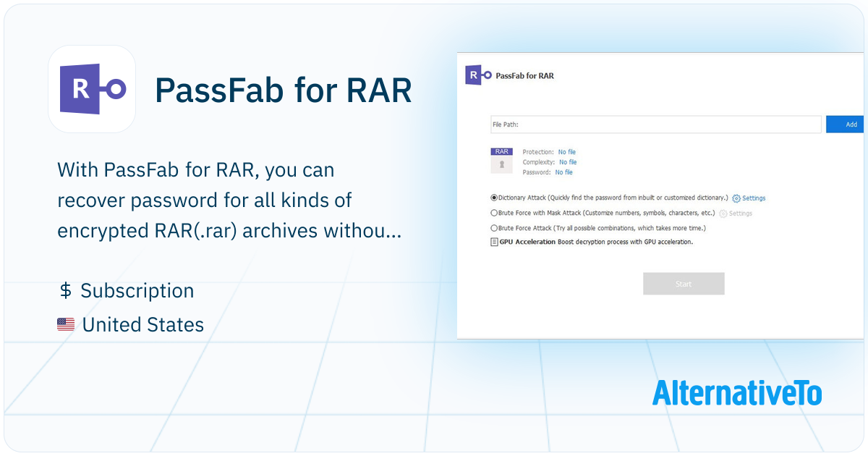This screenshot has height=456, width=868.
Task: Click the AlternativeTo logo
Action: point(737,392)
